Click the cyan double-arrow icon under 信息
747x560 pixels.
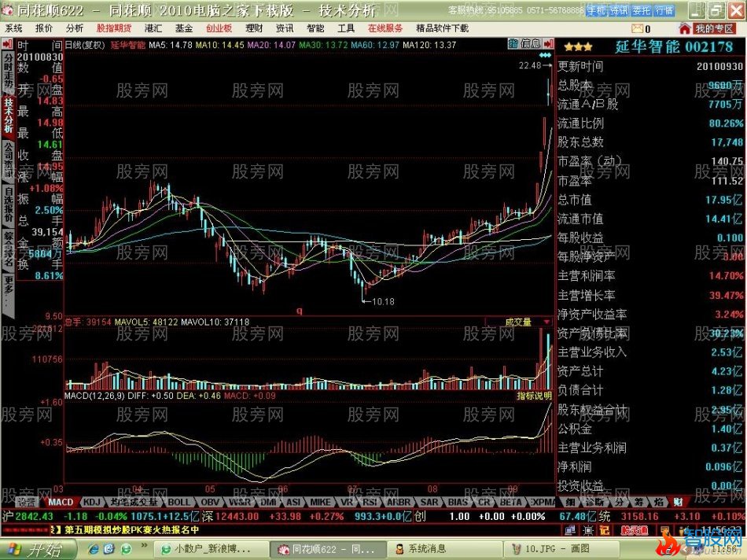click(545, 55)
